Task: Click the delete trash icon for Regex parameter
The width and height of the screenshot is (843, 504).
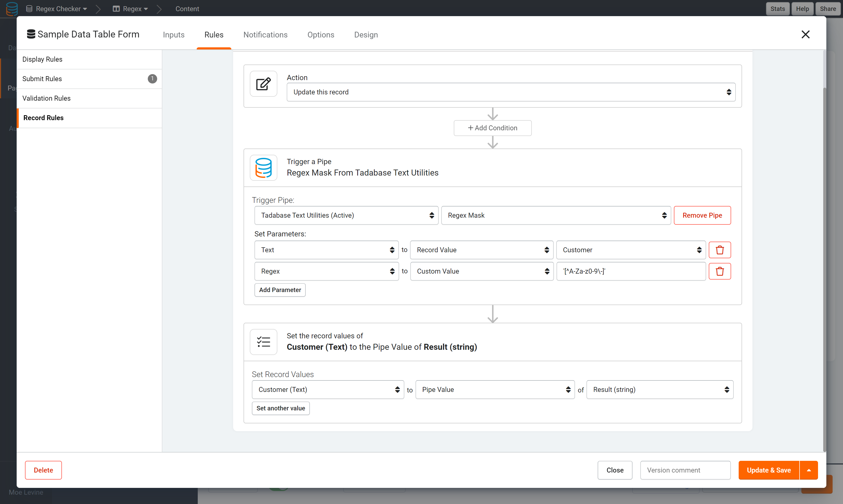Action: (720, 271)
